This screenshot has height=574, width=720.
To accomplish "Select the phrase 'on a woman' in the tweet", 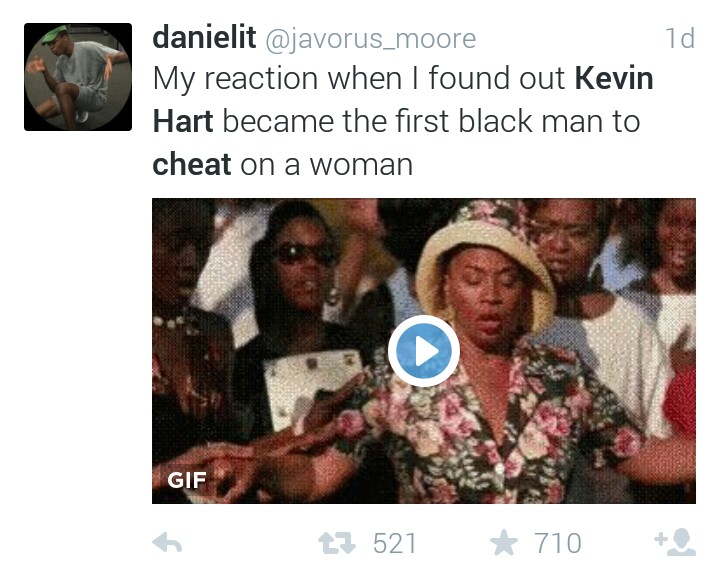I will tap(326, 165).
